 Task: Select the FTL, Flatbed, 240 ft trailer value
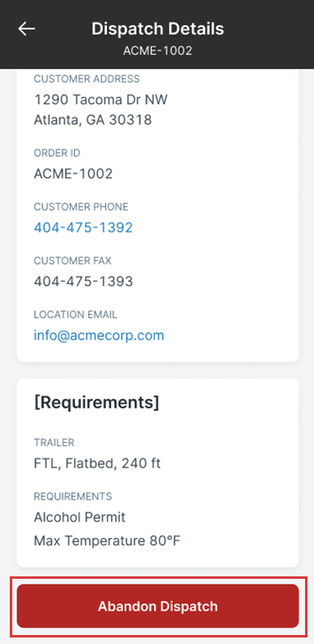[97, 463]
